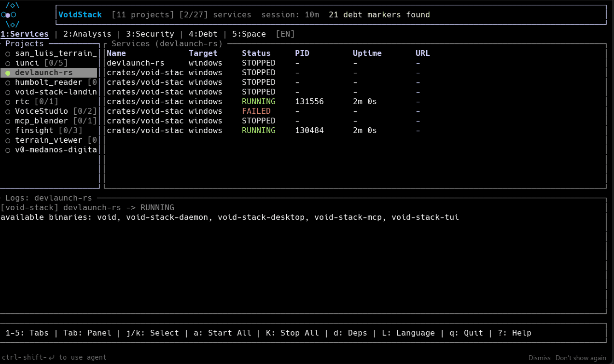Click the "available binaries" log line

point(230,217)
